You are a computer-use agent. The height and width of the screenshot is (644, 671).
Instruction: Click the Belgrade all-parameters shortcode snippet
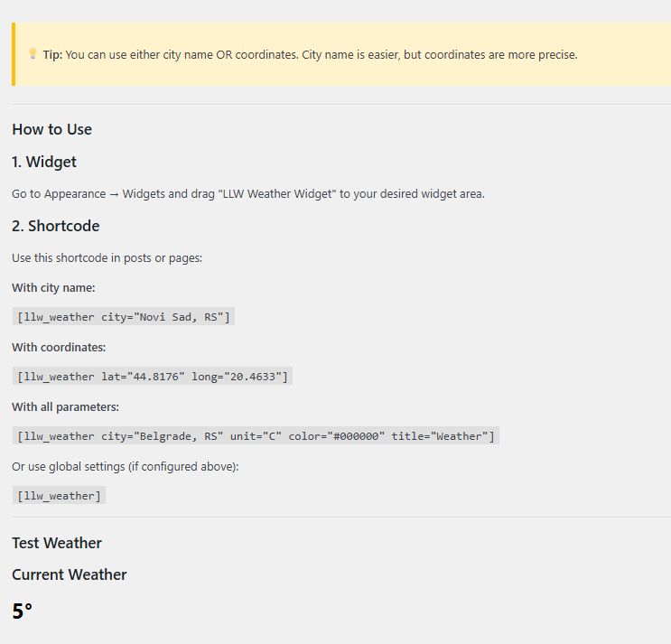[x=256, y=436]
